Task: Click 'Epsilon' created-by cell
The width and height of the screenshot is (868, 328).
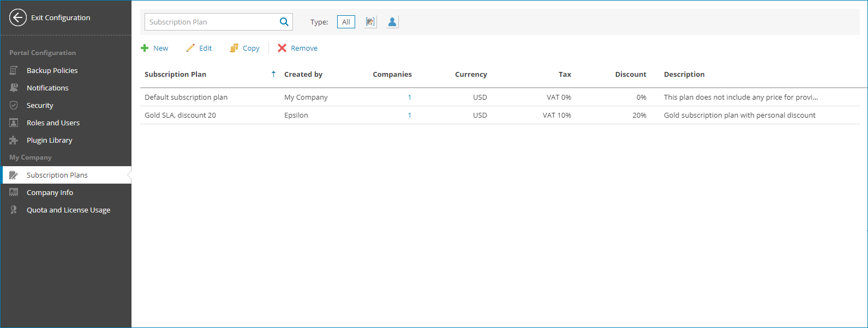Action: (x=296, y=115)
